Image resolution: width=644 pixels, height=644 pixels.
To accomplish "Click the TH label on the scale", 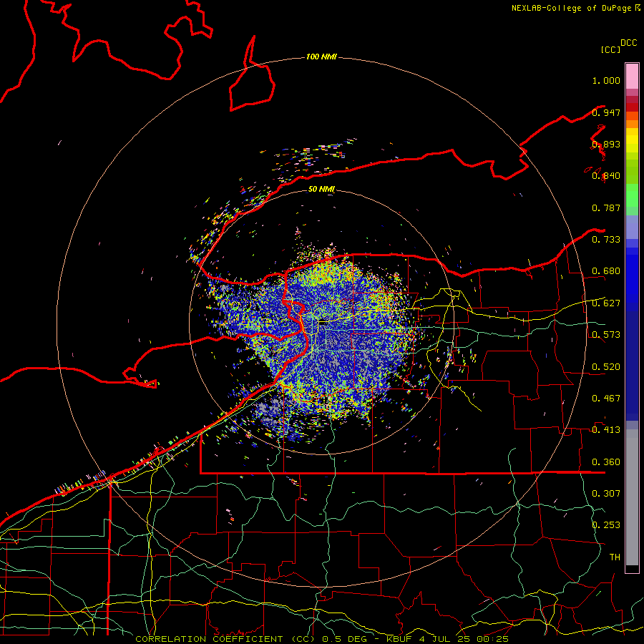I will 615,557.
